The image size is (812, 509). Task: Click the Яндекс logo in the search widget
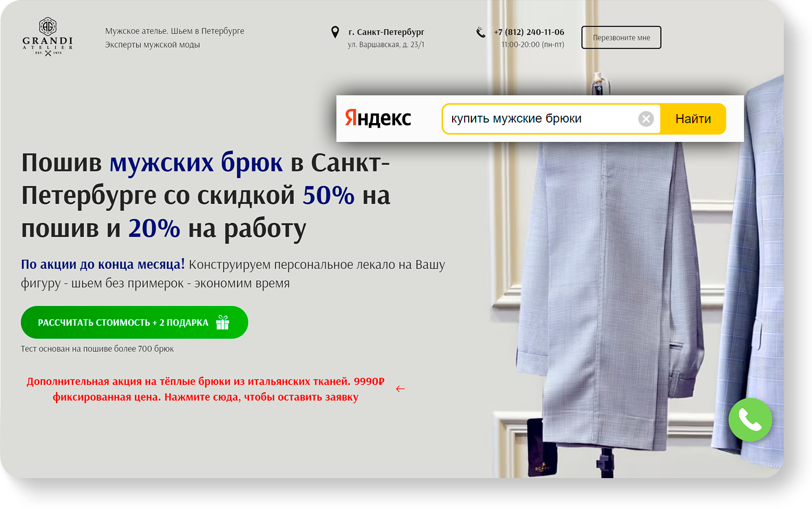click(x=378, y=118)
